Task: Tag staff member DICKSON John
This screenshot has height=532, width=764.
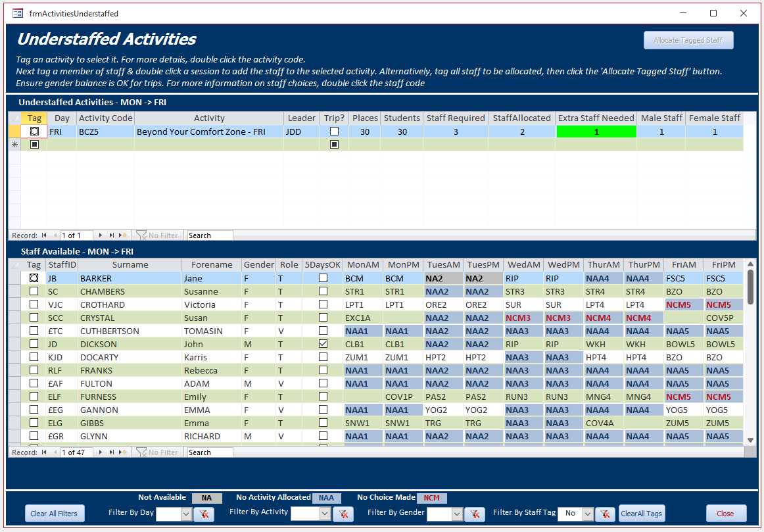Action: [x=34, y=344]
